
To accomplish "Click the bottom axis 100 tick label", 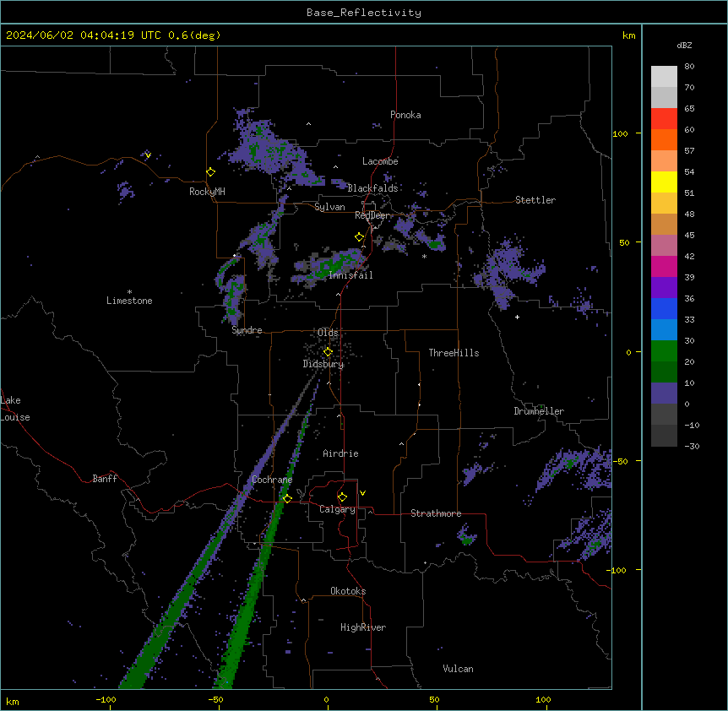I will coord(543,699).
